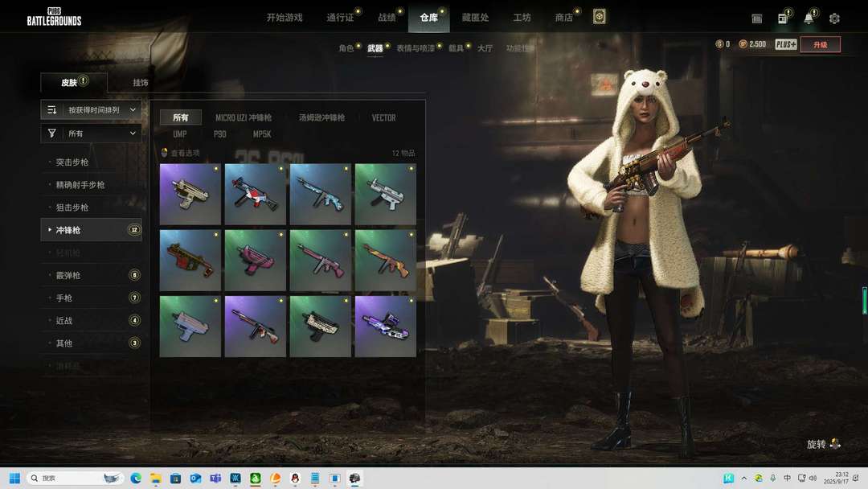Select the 其他 category
Viewport: 868px width, 489px height.
click(x=92, y=343)
